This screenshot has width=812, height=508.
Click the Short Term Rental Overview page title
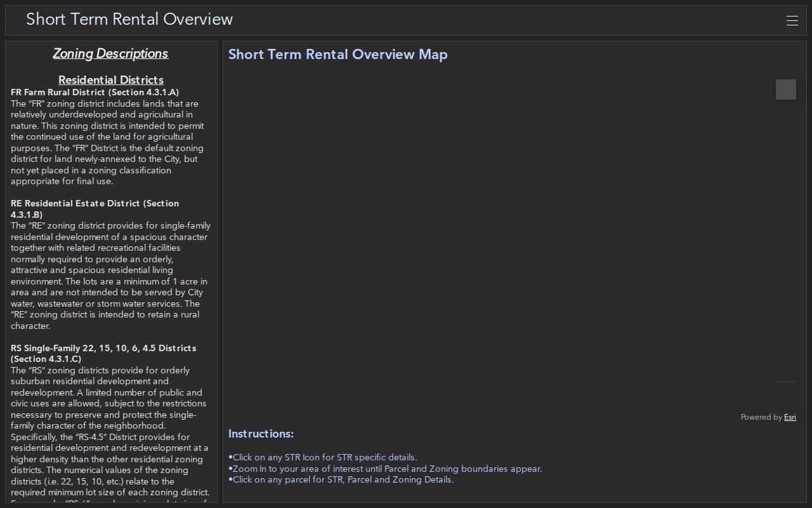[129, 19]
